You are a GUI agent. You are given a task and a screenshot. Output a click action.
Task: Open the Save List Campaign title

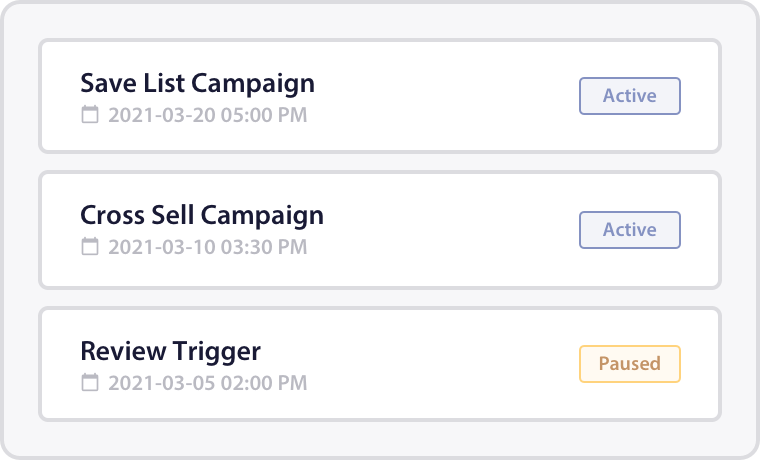[197, 83]
